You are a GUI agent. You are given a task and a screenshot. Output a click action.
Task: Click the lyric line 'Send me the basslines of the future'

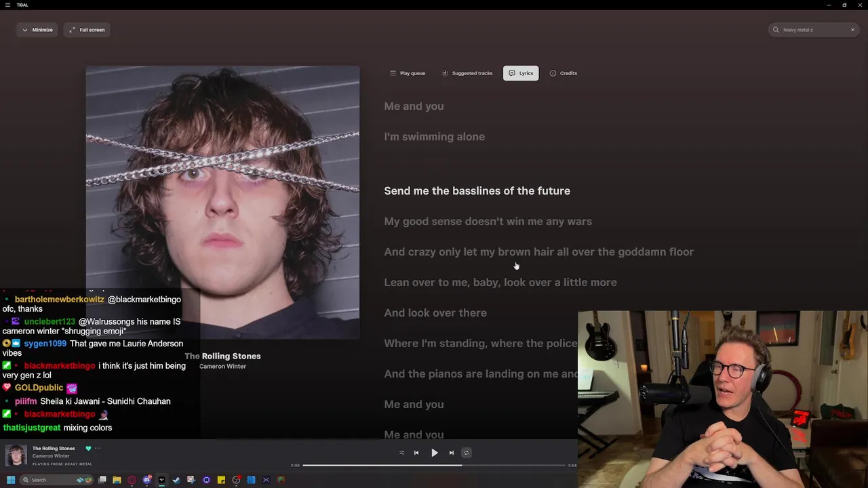tap(477, 191)
